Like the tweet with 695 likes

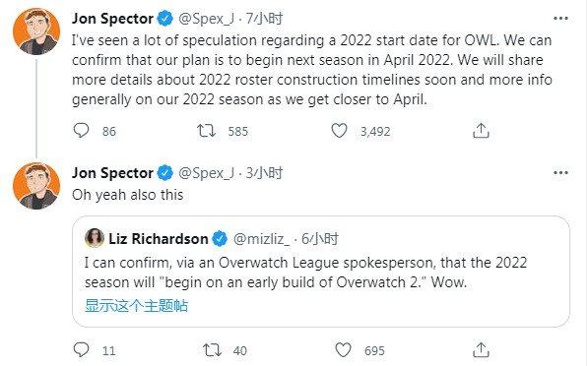point(343,350)
